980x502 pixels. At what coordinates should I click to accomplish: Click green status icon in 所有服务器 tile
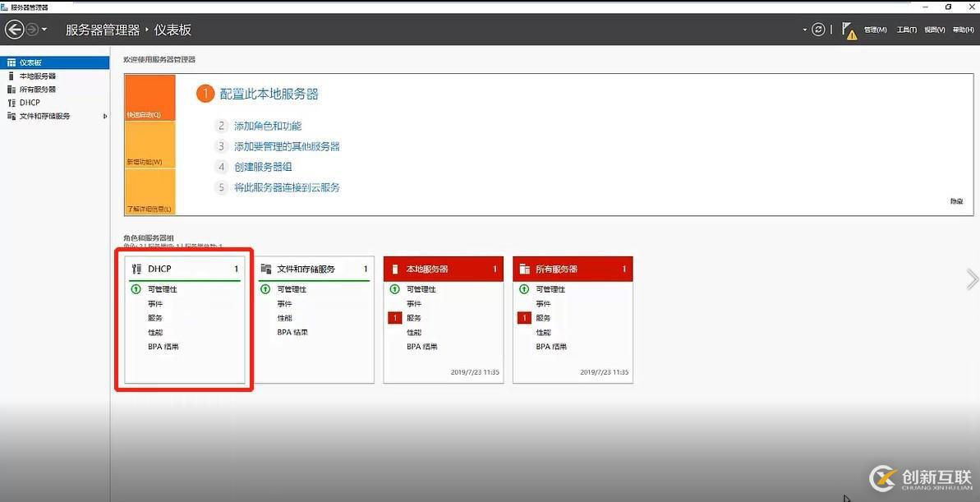524,289
